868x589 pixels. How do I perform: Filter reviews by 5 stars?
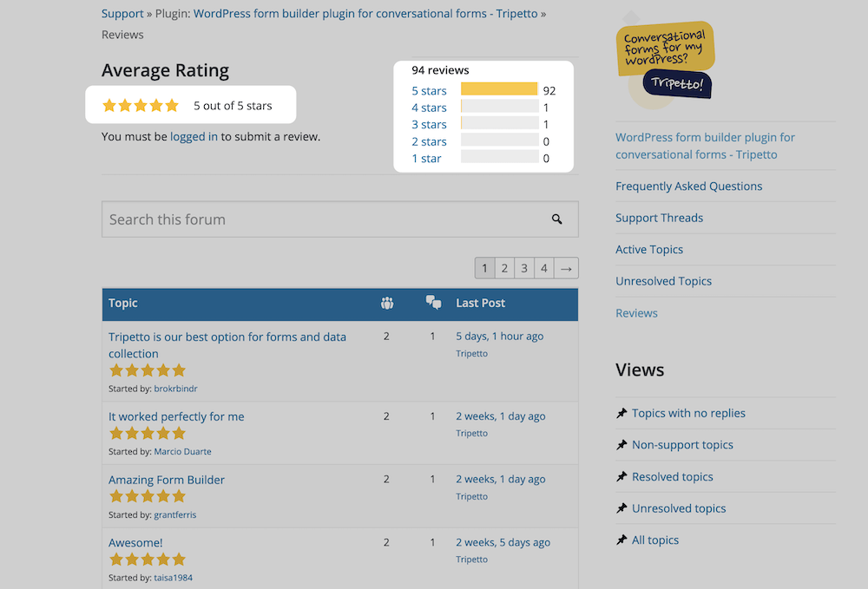pyautogui.click(x=429, y=91)
